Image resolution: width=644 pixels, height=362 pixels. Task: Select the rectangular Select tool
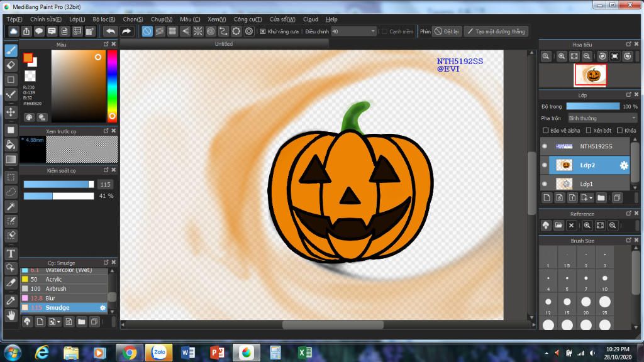(x=11, y=177)
